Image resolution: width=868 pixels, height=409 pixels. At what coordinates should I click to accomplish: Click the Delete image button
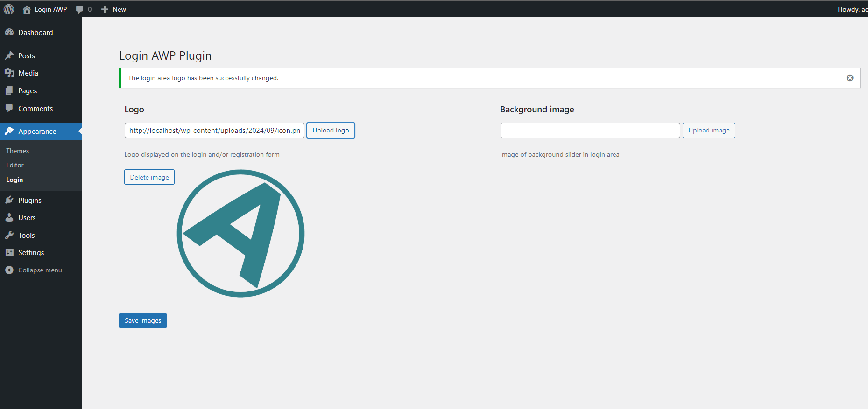coord(149,177)
